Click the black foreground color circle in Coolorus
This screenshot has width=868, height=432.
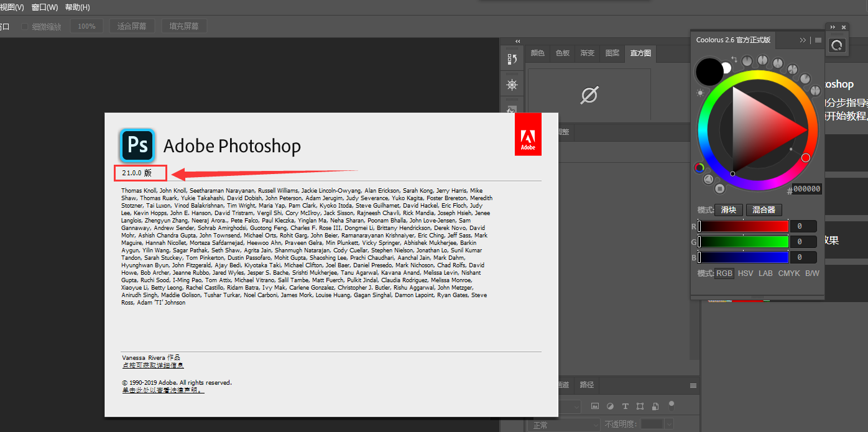(709, 71)
